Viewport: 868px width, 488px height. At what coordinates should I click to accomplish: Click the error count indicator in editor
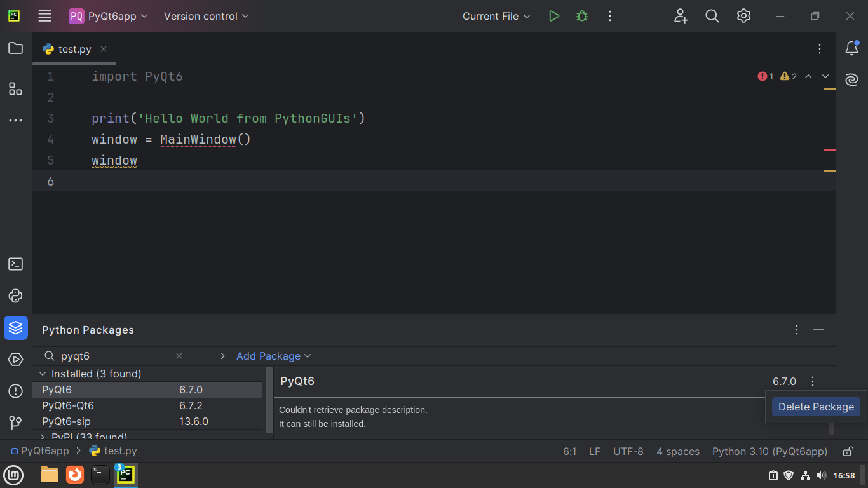(766, 76)
